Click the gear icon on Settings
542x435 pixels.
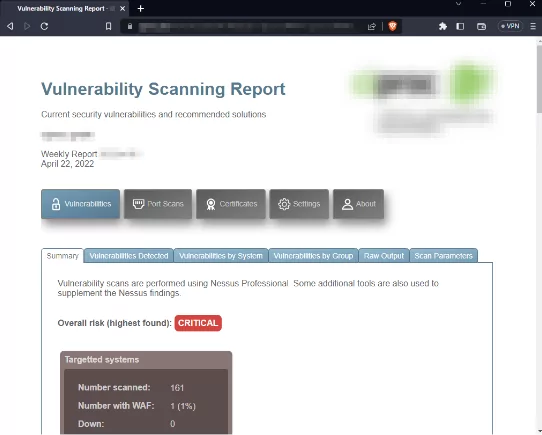click(284, 204)
